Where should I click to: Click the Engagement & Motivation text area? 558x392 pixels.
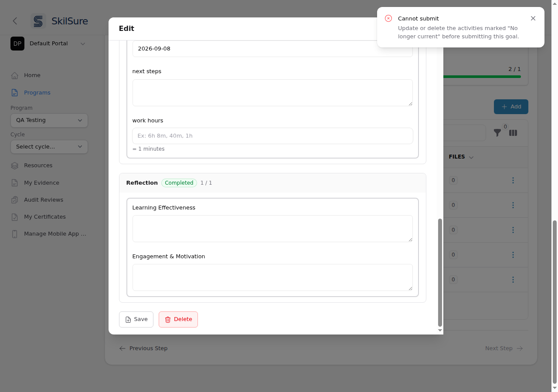coord(272,277)
